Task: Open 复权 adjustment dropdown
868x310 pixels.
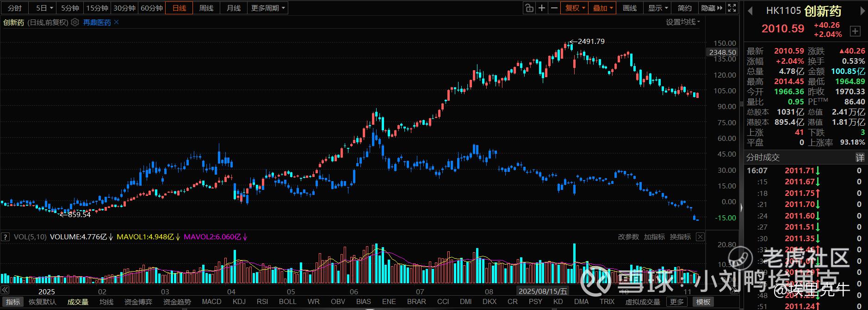Action: [575, 8]
